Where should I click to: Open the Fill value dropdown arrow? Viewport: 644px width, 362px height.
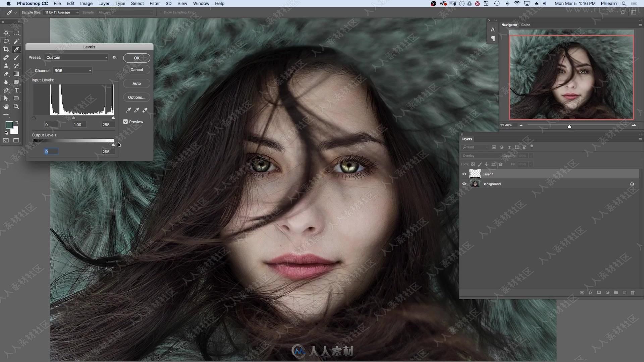click(530, 164)
